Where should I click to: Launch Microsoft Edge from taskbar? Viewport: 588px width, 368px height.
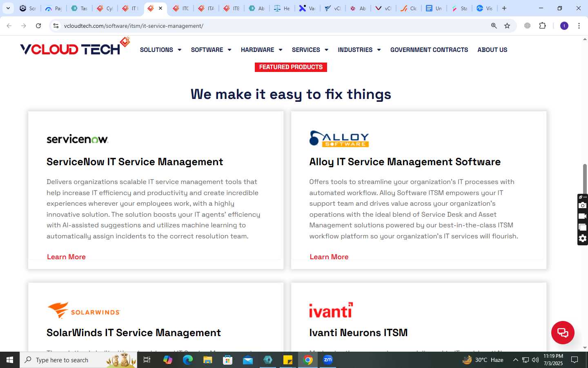coord(187,360)
